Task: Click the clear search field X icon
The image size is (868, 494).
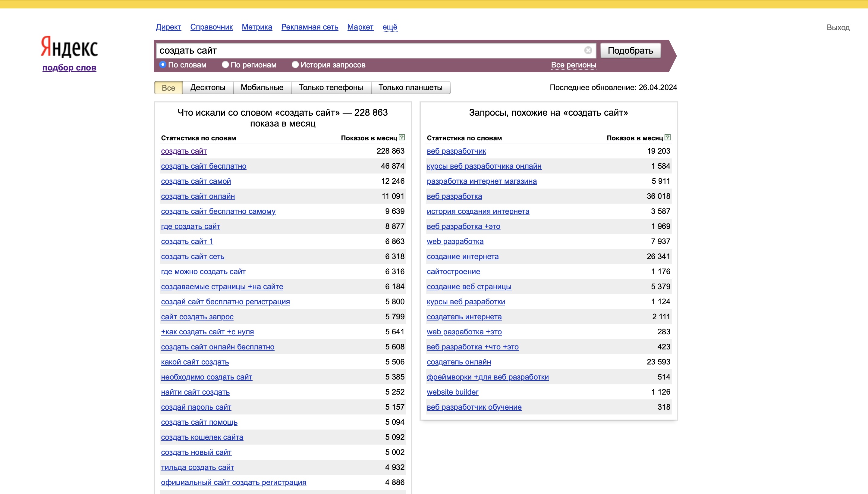Action: (588, 51)
